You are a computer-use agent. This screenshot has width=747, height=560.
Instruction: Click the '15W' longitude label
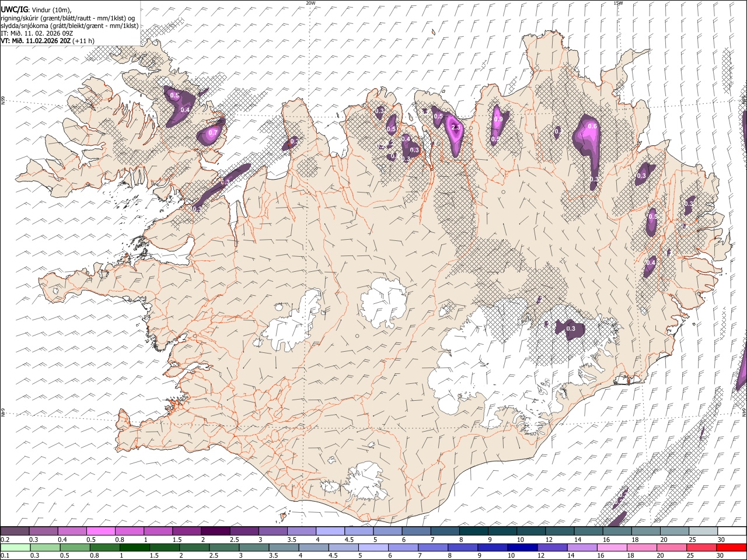(618, 3)
